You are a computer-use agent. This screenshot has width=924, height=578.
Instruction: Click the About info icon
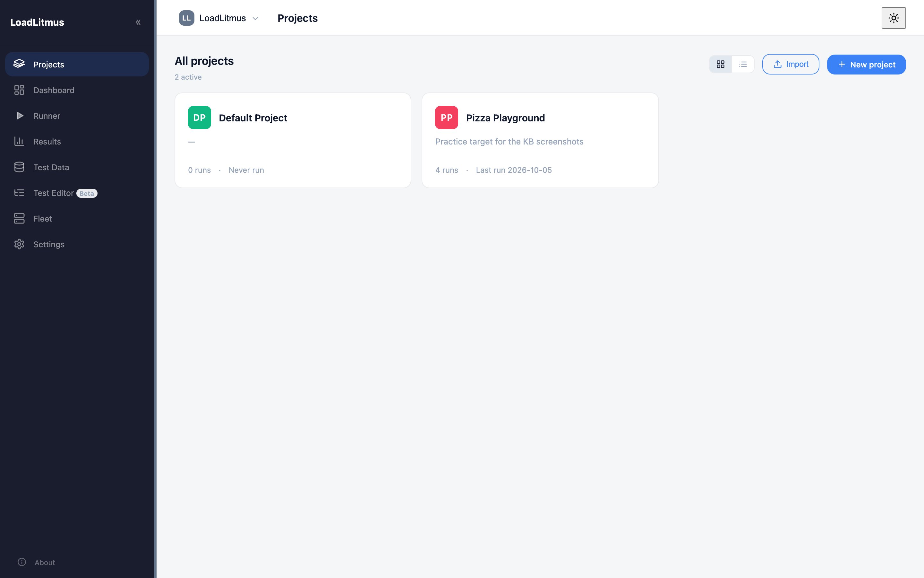pyautogui.click(x=22, y=562)
